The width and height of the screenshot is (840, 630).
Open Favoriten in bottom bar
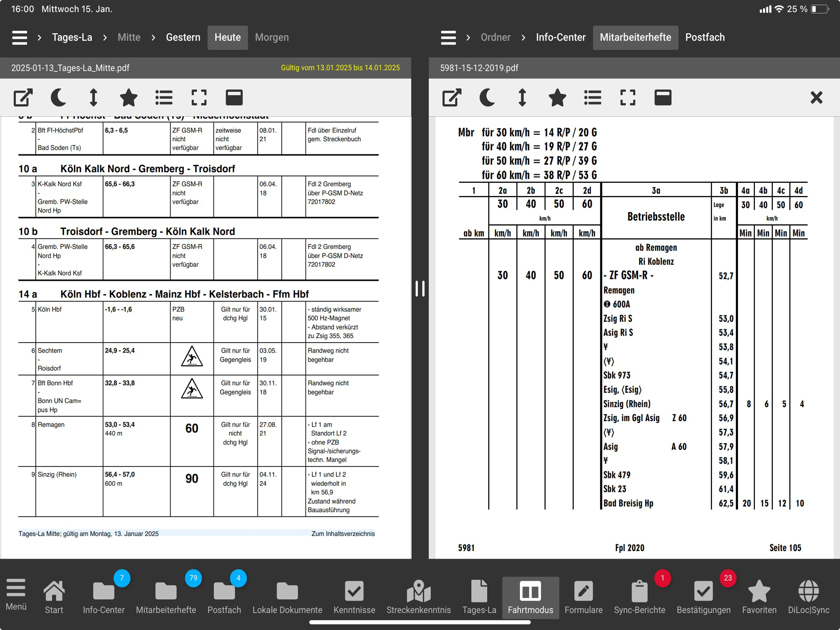coord(759,597)
